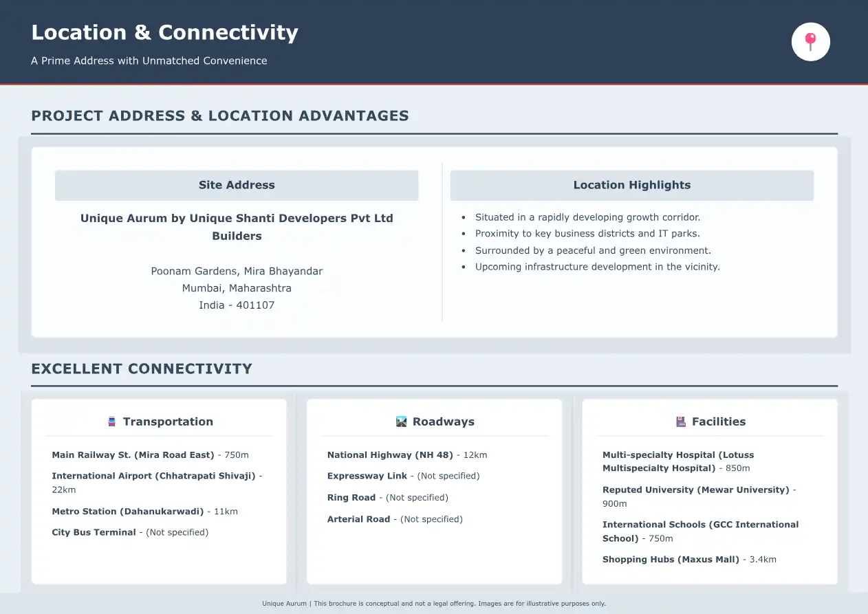This screenshot has height=614, width=868.
Task: Click the Main Railway St. (Mira Road East) entry
Action: point(150,455)
